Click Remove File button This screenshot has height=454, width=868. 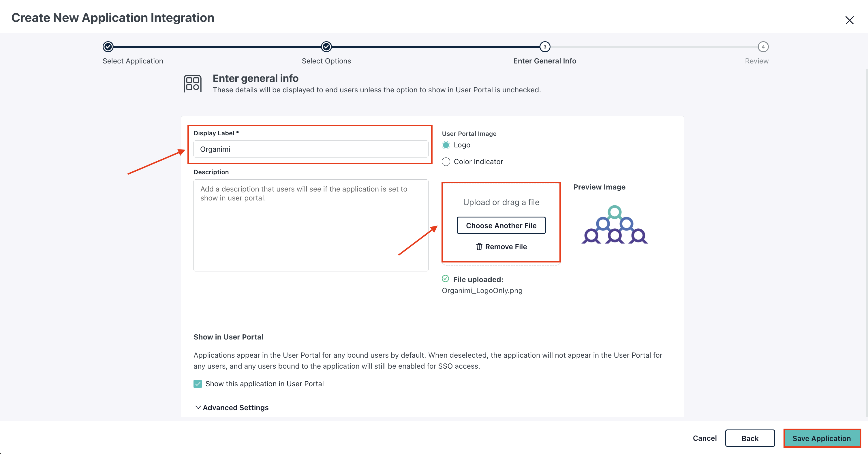click(x=501, y=246)
